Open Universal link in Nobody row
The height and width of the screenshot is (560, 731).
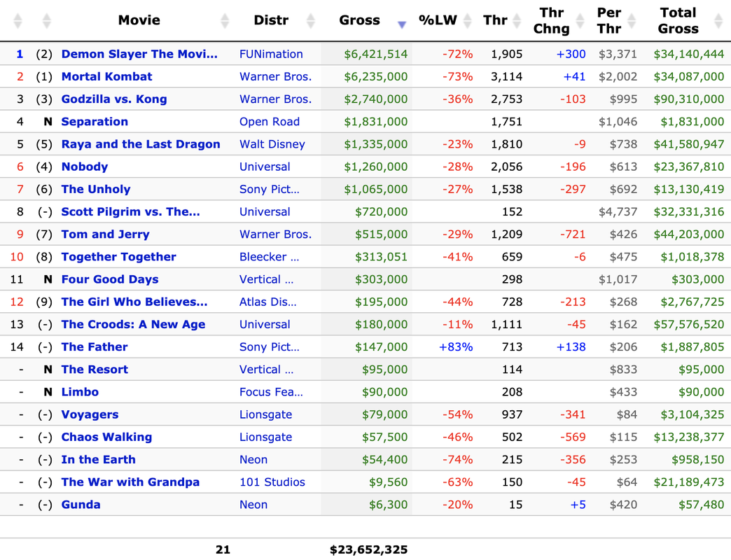265,167
